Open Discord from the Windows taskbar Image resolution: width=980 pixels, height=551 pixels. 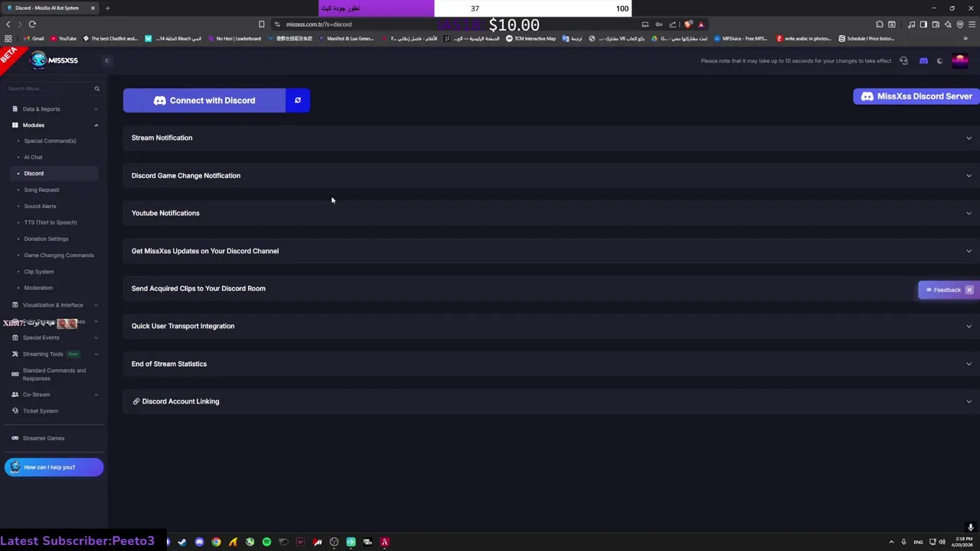199,542
